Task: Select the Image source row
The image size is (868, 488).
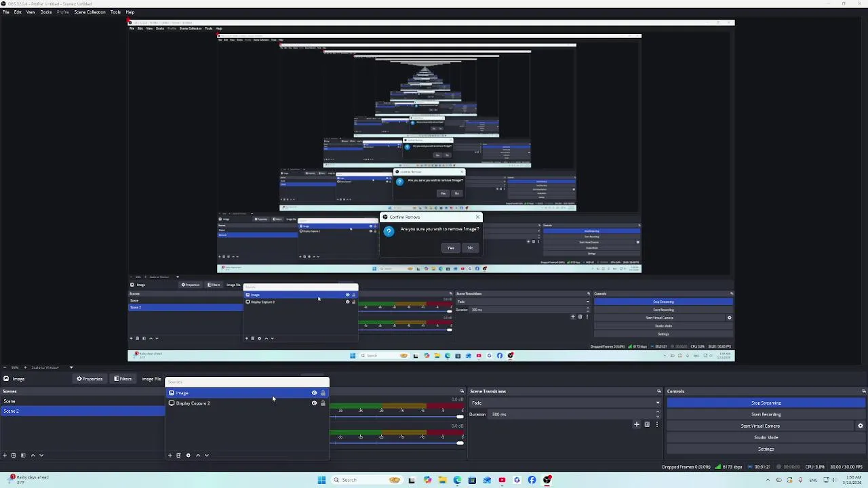Action: tap(247, 393)
